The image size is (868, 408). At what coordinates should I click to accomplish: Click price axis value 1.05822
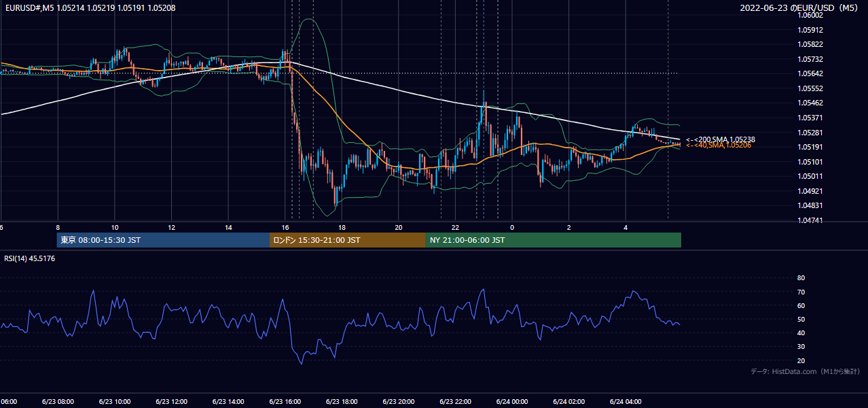tap(810, 44)
